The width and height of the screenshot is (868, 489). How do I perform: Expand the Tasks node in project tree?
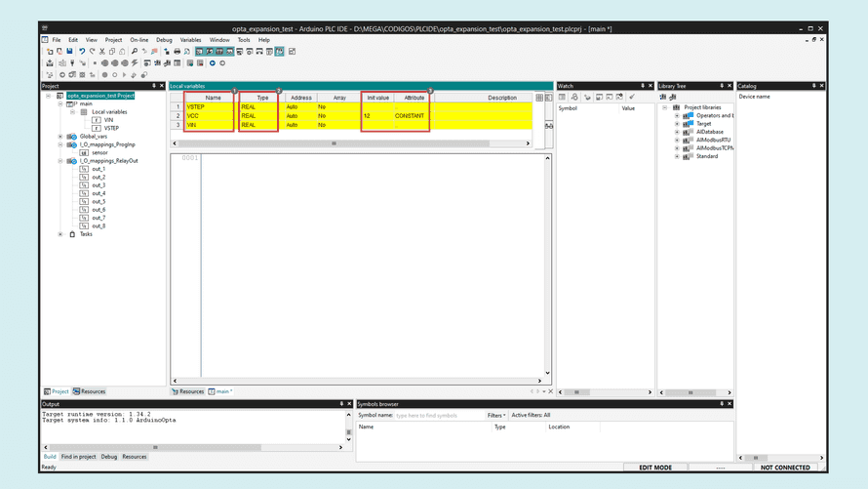pos(60,234)
